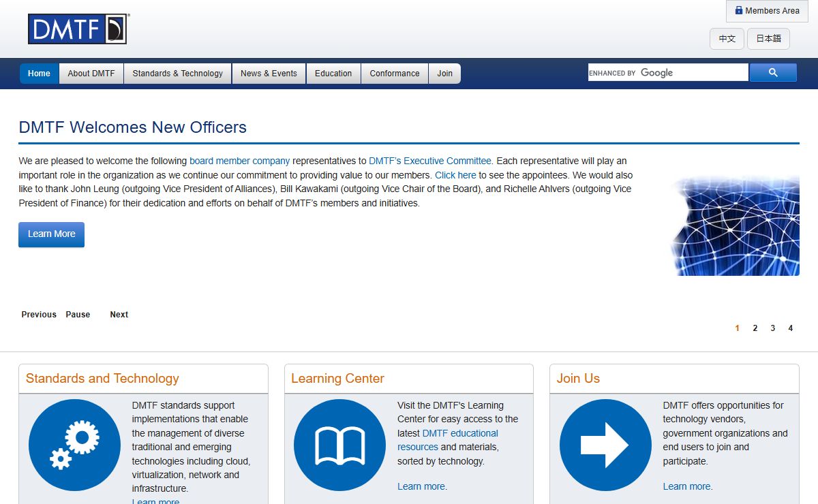The image size is (818, 504).
Task: Open the About DMTF menu
Action: (x=91, y=74)
